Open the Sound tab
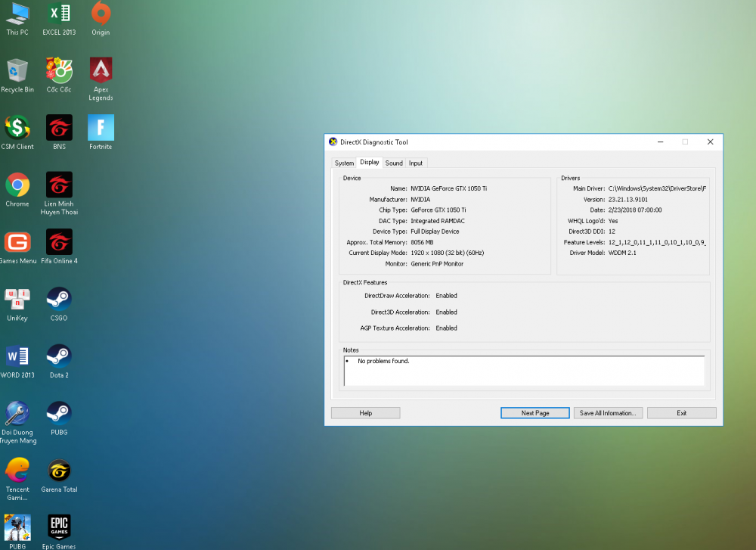Screen dimensions: 756x550 coord(394,163)
